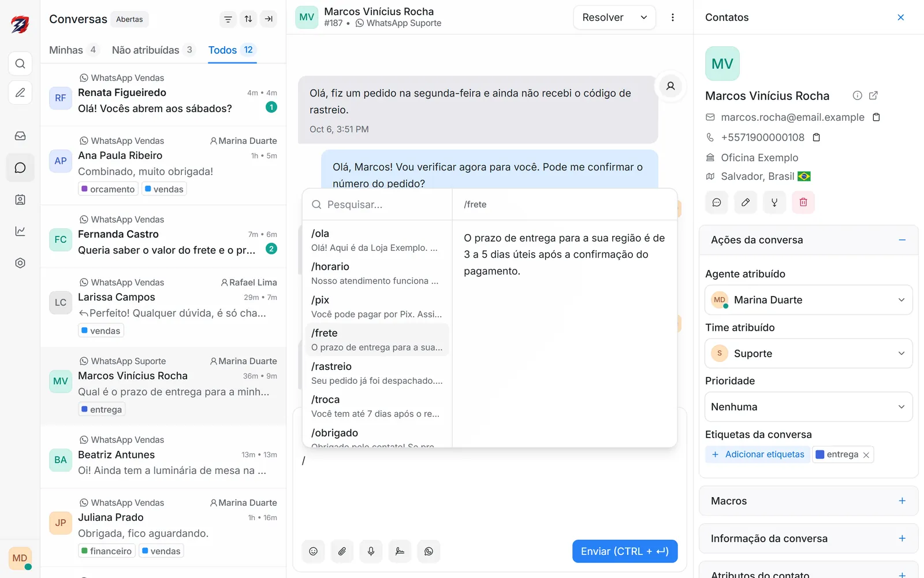Click the delete contact trash icon
This screenshot has height=578, width=924.
(803, 202)
